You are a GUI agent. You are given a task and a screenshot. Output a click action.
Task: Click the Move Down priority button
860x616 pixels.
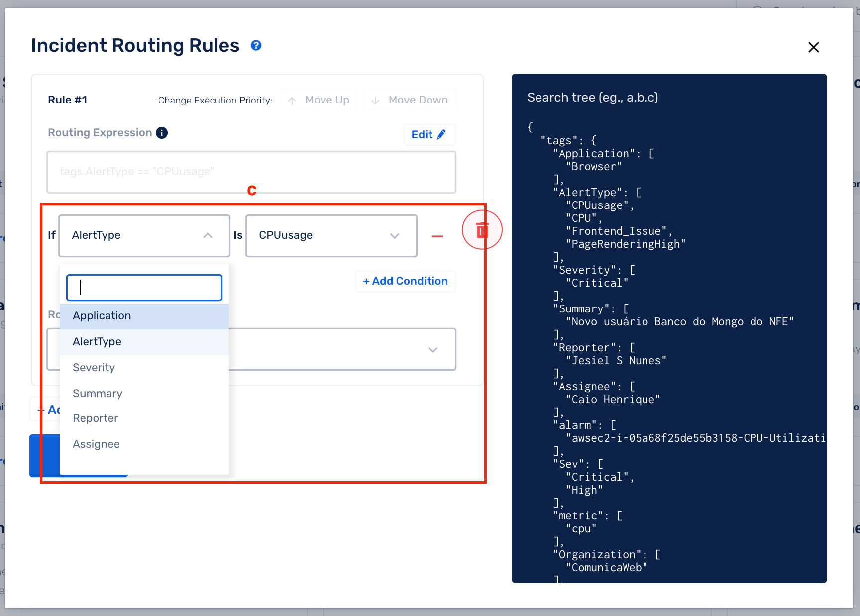click(x=410, y=100)
